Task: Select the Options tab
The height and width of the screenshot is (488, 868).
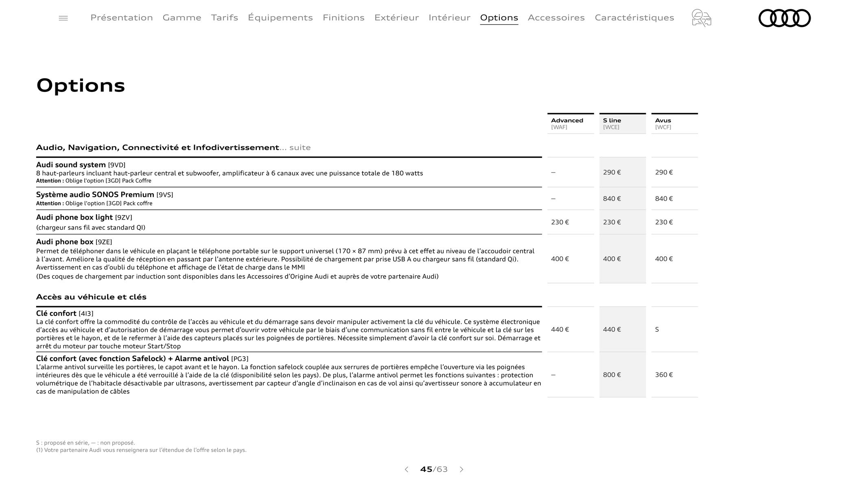Action: (499, 18)
